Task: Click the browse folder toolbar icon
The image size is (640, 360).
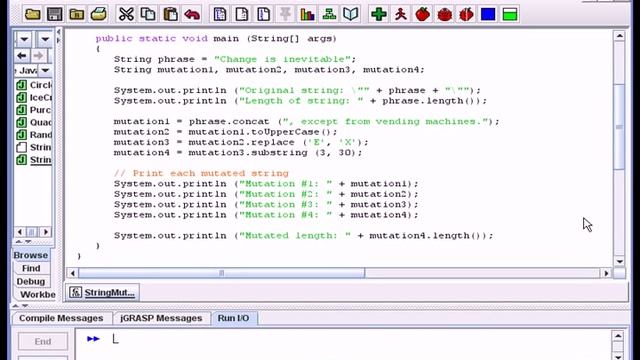Action: [x=76, y=14]
